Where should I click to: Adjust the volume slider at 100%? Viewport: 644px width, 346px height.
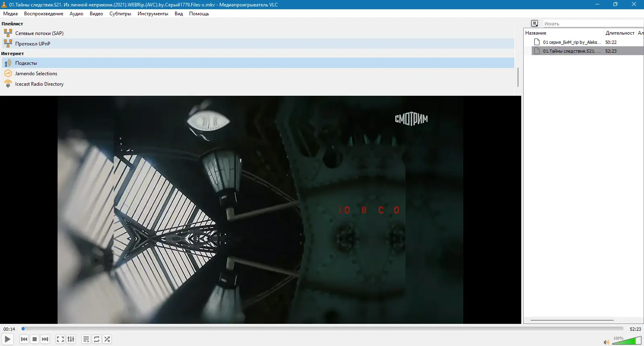(x=626, y=341)
